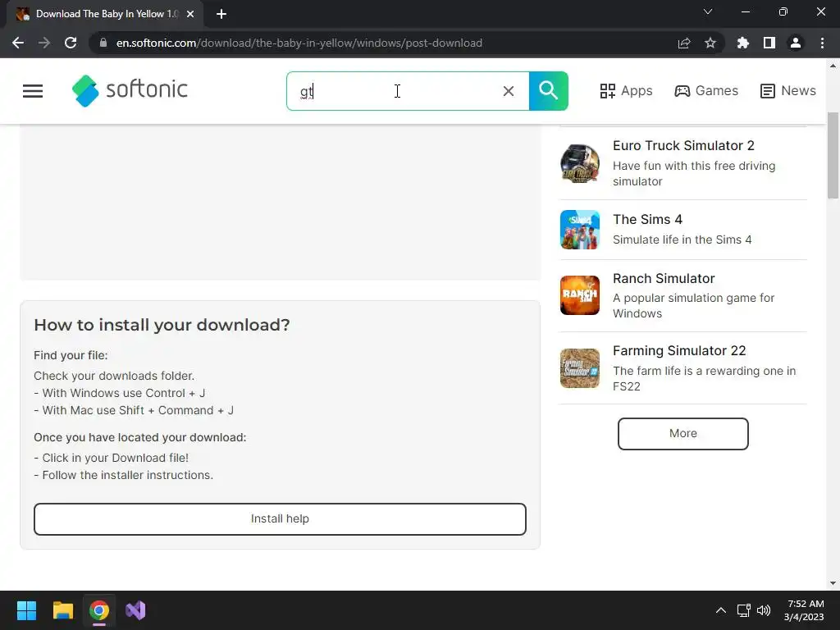Viewport: 840px width, 630px height.
Task: Go forward in browser history
Action: (44, 43)
